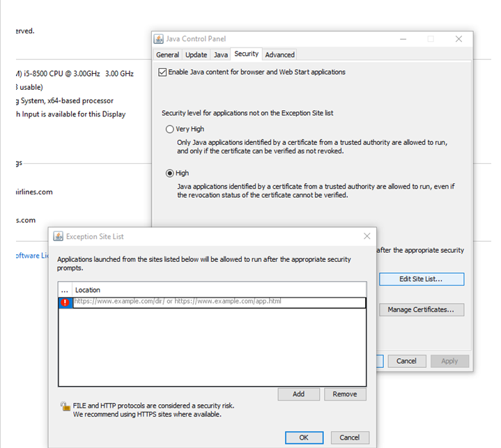
Task: Click the site location URL input field
Action: [219, 302]
